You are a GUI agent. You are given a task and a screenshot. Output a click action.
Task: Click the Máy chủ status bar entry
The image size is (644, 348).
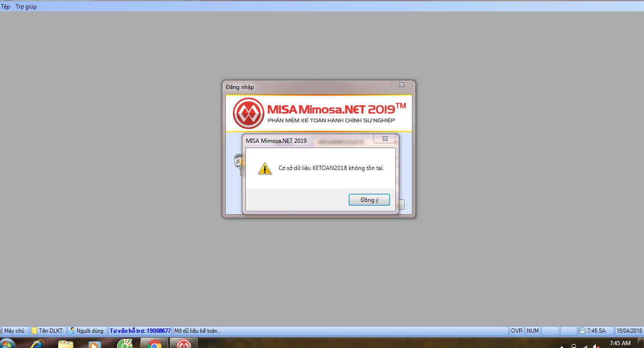pyautogui.click(x=14, y=330)
